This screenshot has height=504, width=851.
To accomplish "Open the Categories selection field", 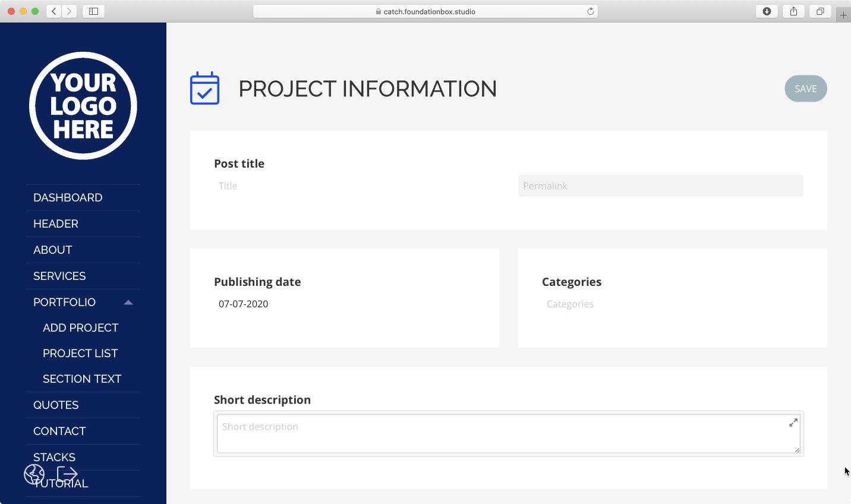I will click(672, 304).
